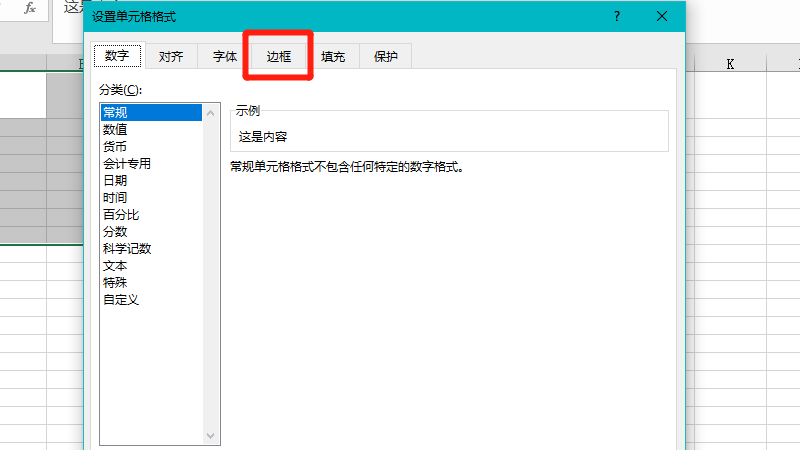The width and height of the screenshot is (800, 450).
Task: Switch to the 填充 tab
Action: point(333,57)
